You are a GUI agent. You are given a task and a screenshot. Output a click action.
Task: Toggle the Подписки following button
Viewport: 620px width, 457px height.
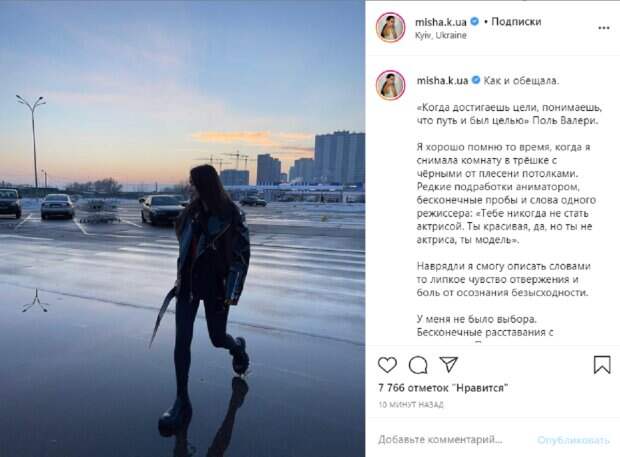(x=516, y=22)
